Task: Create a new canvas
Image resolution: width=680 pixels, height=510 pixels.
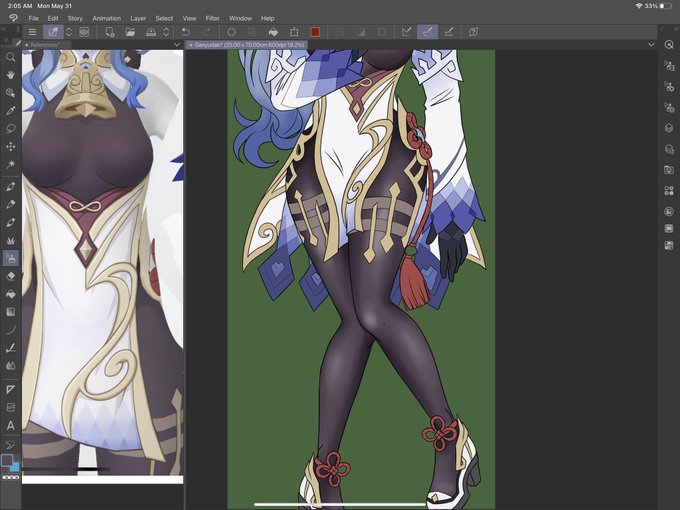Action: point(110,32)
